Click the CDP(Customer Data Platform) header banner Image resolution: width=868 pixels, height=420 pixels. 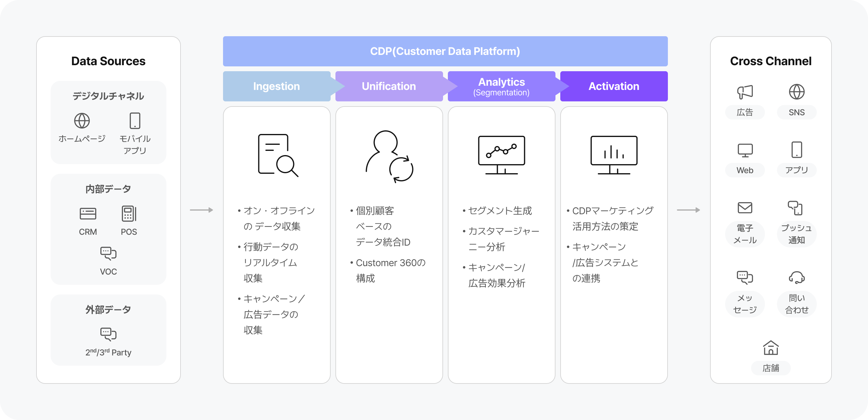click(x=445, y=51)
